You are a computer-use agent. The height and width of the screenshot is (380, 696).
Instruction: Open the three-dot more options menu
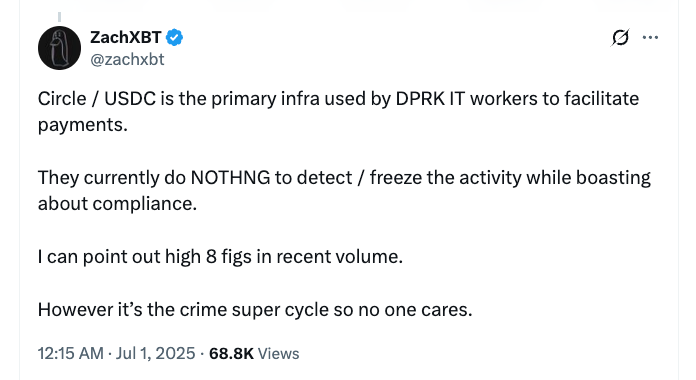coord(650,37)
